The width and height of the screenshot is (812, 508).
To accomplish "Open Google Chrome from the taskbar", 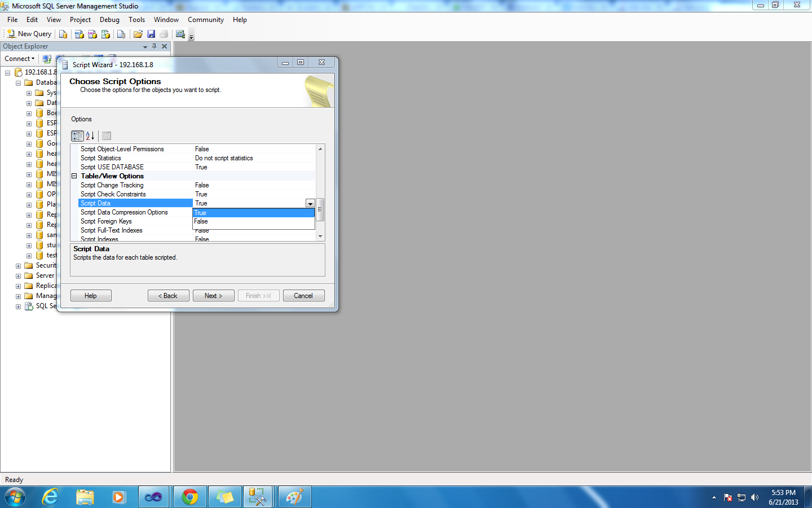I will [190, 497].
